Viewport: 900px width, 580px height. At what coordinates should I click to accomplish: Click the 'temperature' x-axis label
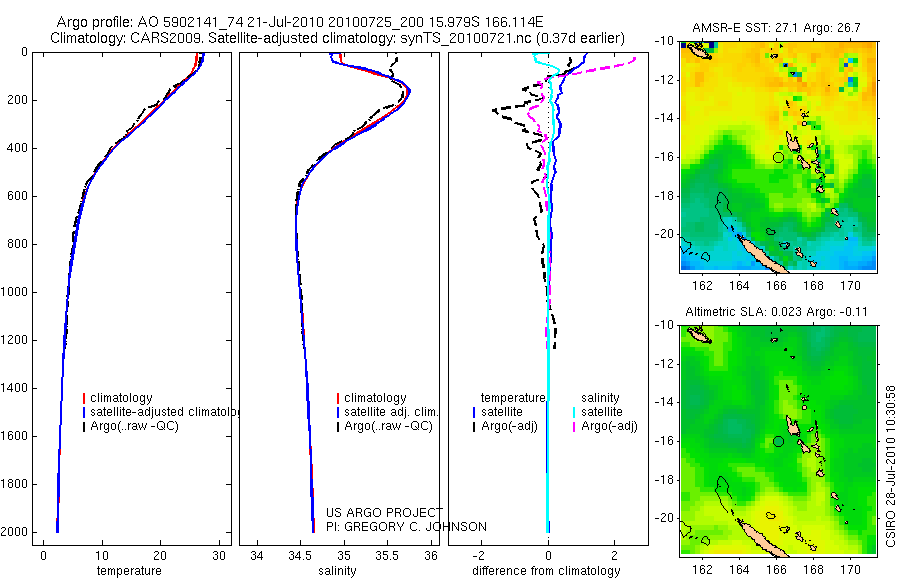[129, 571]
